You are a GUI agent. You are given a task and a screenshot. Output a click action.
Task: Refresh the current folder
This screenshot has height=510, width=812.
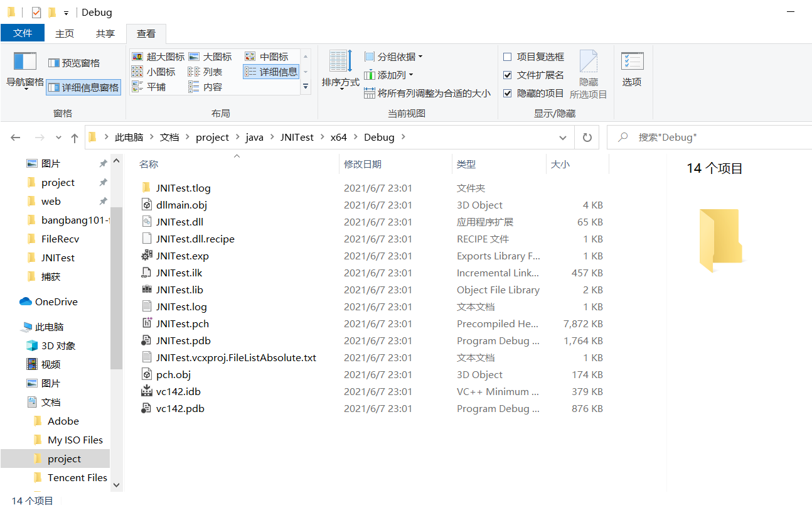coord(587,138)
